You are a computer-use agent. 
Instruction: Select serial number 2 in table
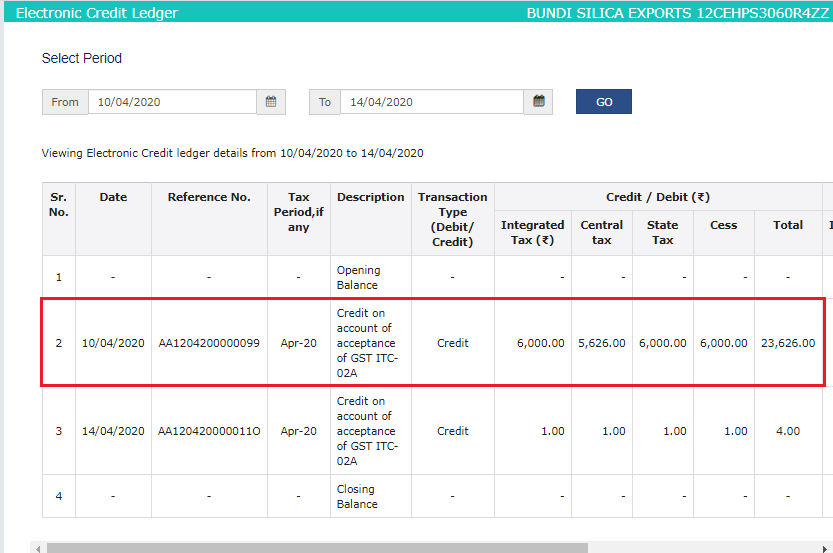58,343
